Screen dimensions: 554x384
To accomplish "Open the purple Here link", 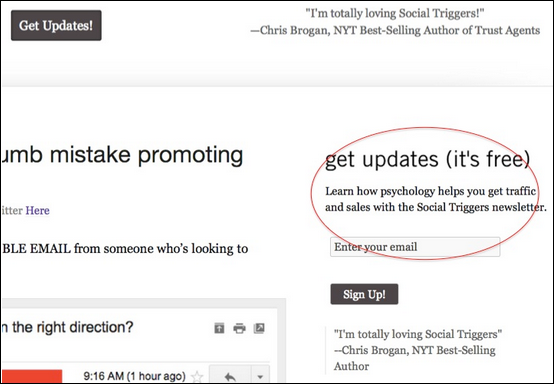I will (x=37, y=211).
